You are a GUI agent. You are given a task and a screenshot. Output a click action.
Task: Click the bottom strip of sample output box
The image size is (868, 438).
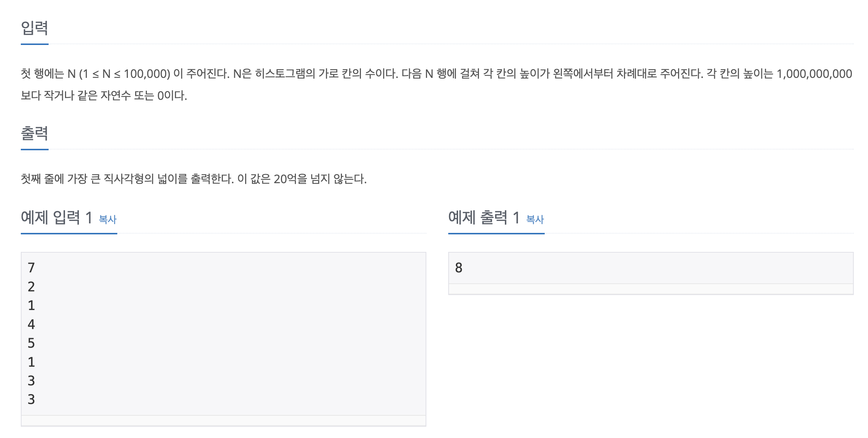[x=651, y=289]
